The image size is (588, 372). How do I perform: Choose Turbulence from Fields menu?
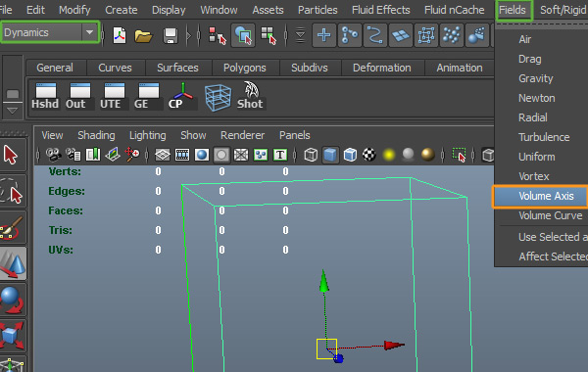pyautogui.click(x=544, y=137)
